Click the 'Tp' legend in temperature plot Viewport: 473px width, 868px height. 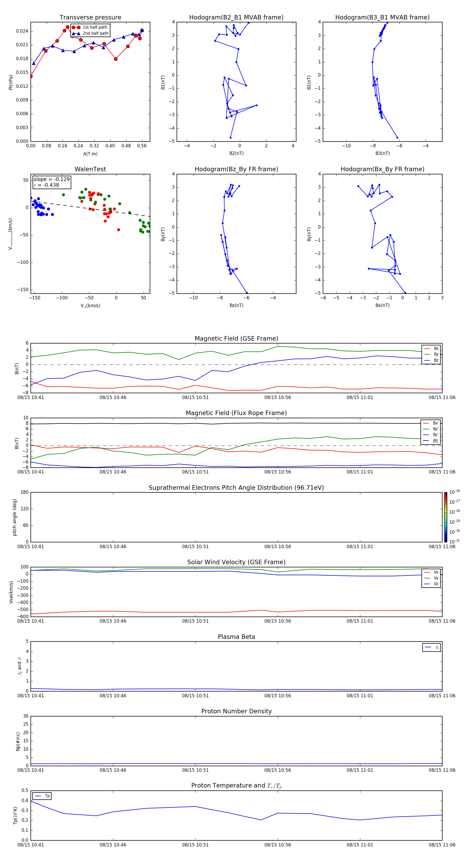42,796
